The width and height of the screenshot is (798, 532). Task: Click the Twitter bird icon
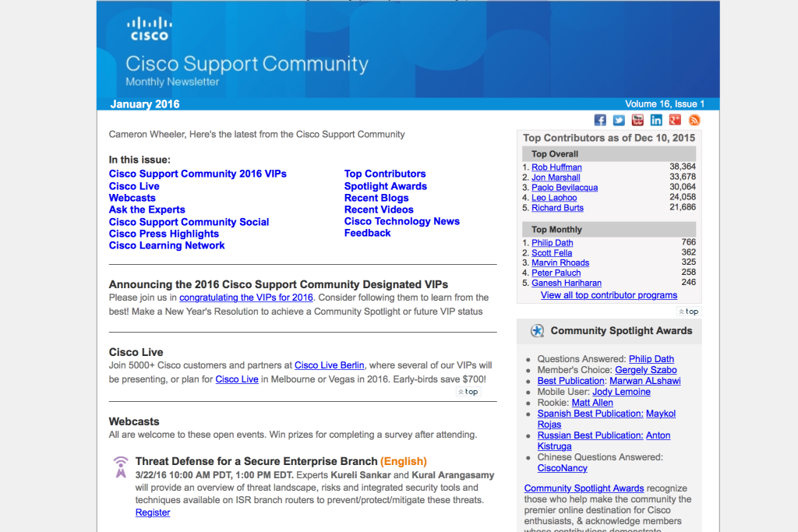click(619, 120)
